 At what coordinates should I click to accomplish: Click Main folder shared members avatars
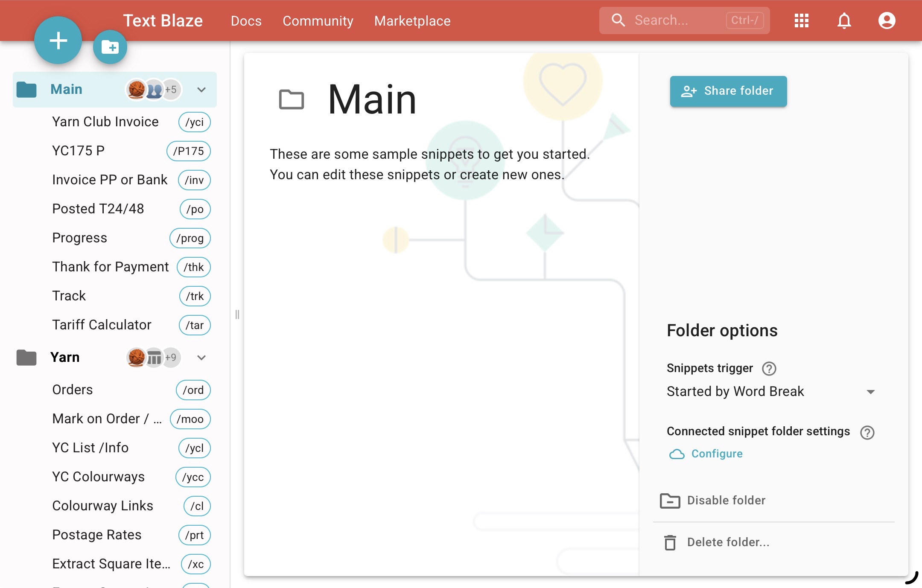click(x=154, y=90)
